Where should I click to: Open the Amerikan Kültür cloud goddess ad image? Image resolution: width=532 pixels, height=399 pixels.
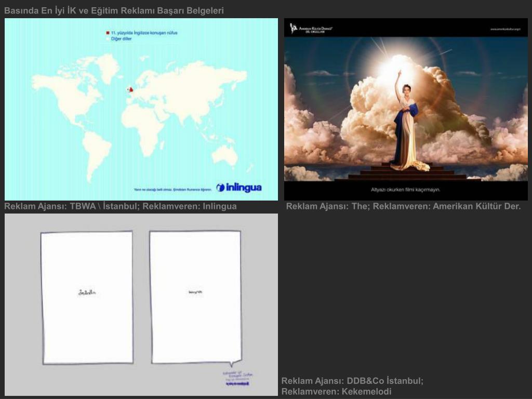[406, 109]
